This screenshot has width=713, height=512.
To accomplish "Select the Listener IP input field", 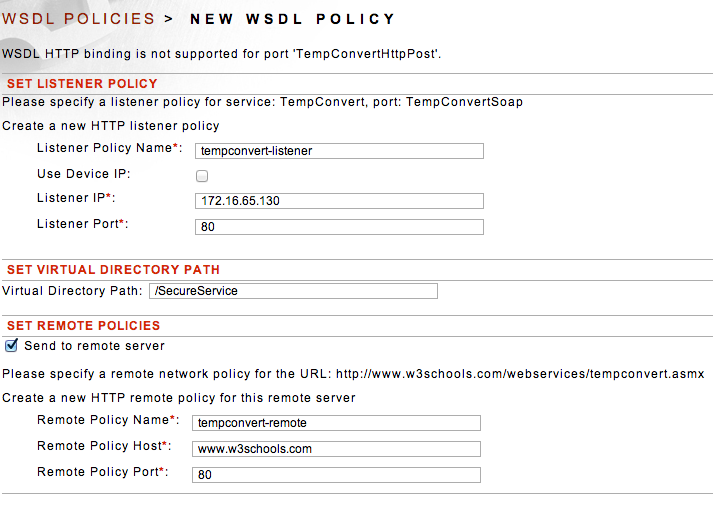I will tap(339, 201).
